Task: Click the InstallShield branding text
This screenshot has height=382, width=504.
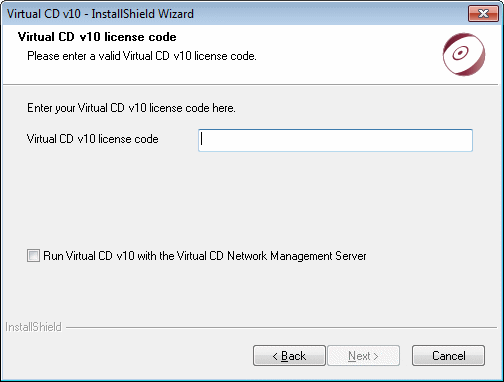Action: pyautogui.click(x=33, y=327)
